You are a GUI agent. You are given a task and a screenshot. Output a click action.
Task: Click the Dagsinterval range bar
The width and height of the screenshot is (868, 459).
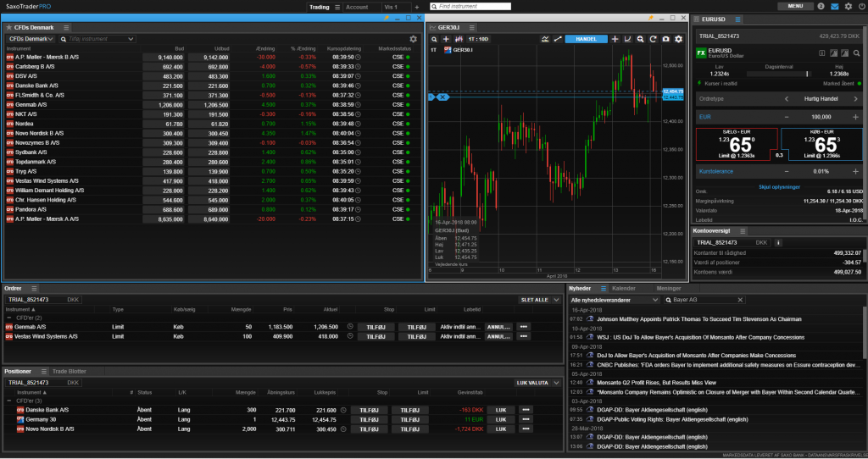click(x=778, y=74)
